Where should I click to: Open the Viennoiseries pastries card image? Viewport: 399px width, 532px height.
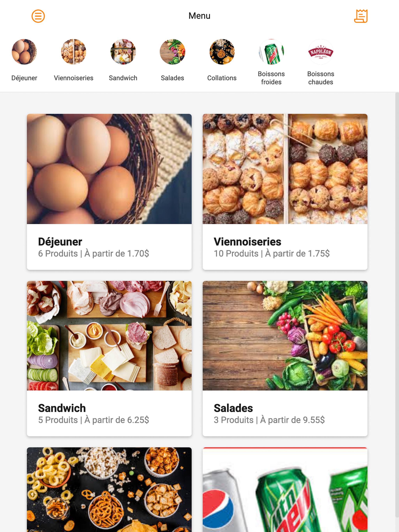(x=285, y=169)
